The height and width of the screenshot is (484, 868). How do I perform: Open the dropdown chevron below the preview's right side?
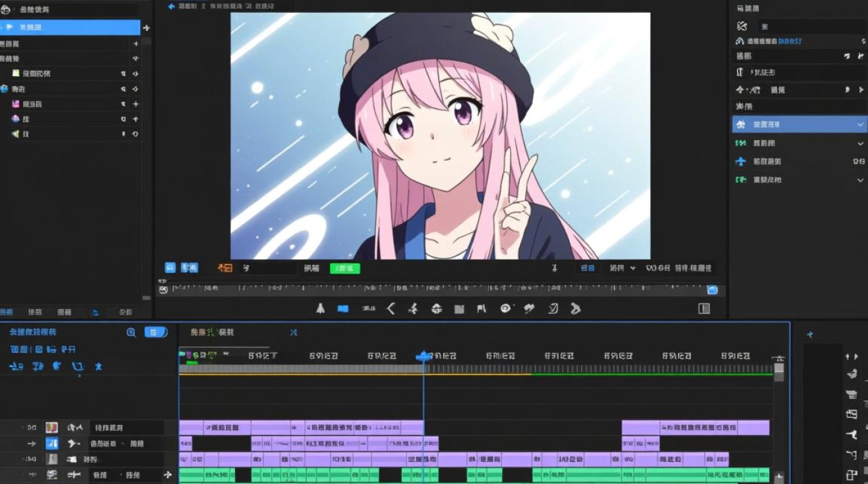pos(633,268)
